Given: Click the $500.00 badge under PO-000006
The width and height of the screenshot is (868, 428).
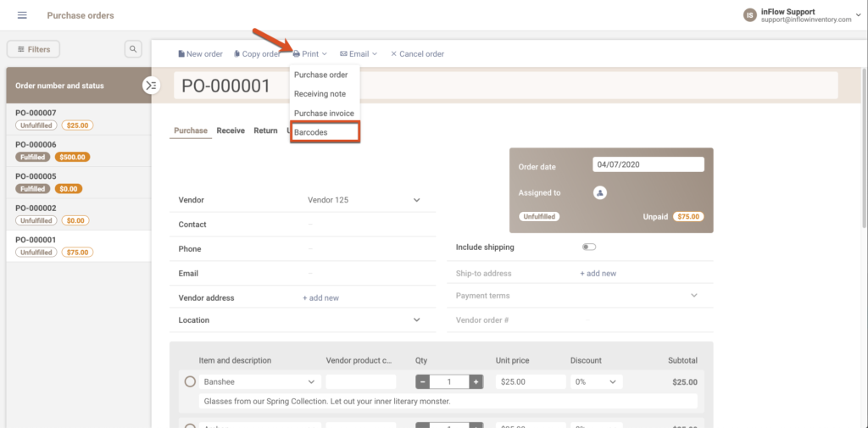Looking at the screenshot, I should coord(73,158).
